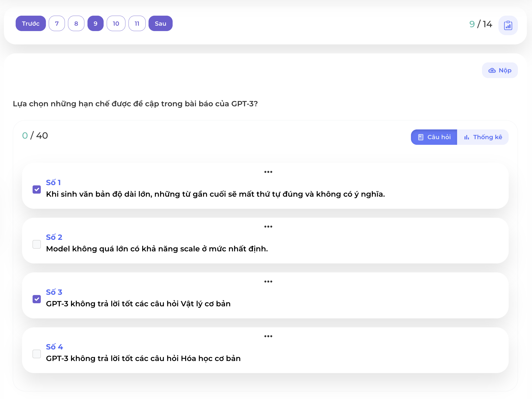Click answer text about Model scale

[x=157, y=249]
